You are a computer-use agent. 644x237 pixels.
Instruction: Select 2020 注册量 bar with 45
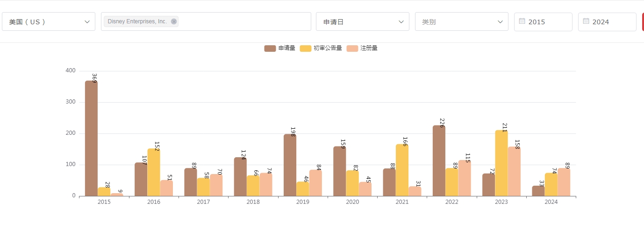click(365, 189)
